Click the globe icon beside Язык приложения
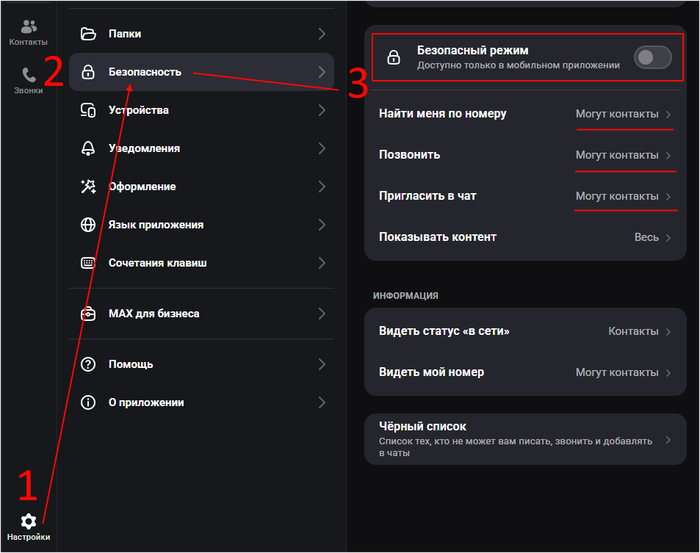The image size is (700, 553). coord(88,225)
